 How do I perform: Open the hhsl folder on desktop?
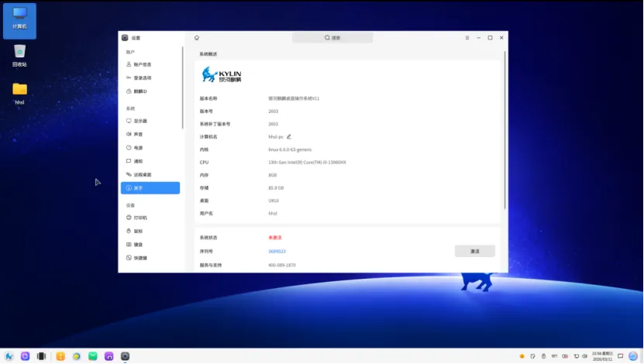[19, 94]
